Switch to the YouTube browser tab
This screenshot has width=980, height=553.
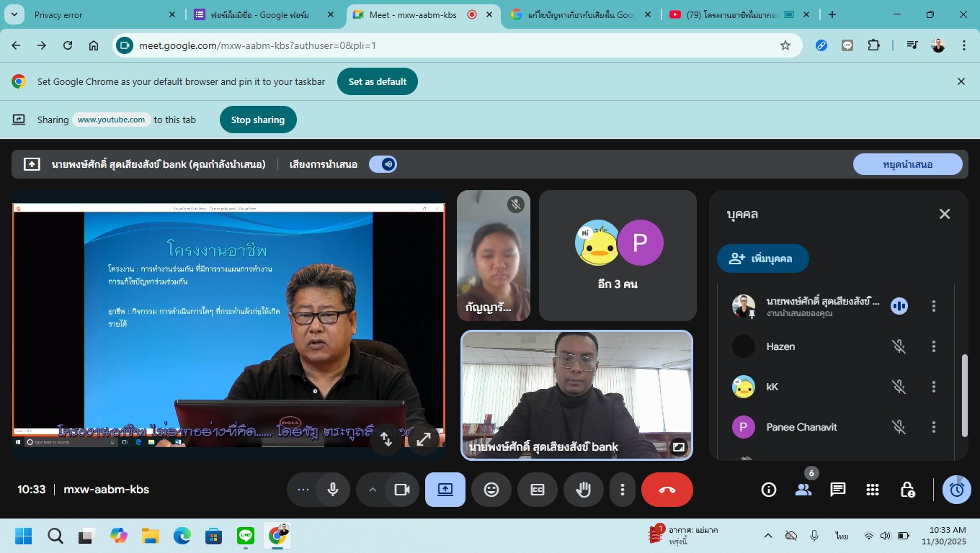tap(728, 14)
